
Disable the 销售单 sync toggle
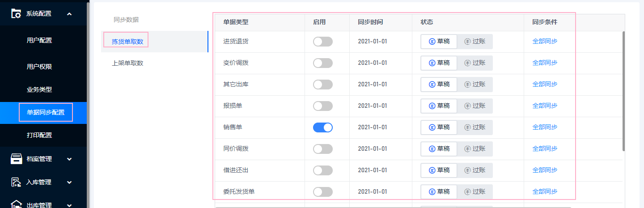click(x=323, y=127)
